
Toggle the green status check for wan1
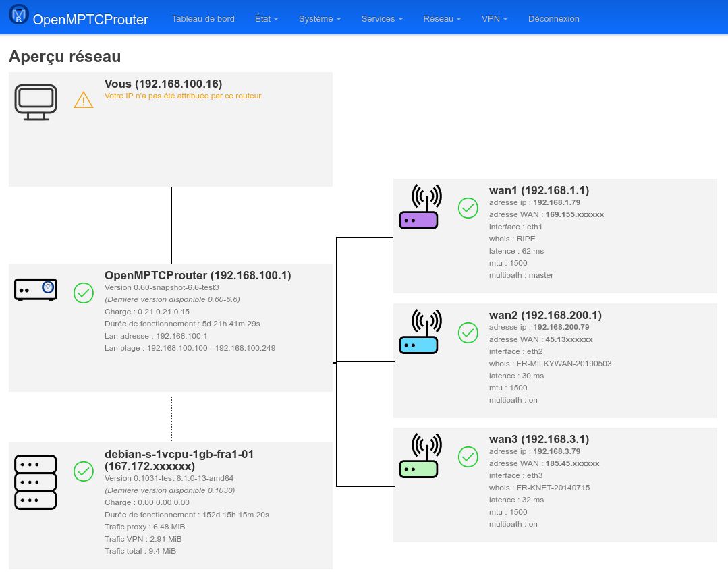click(468, 208)
